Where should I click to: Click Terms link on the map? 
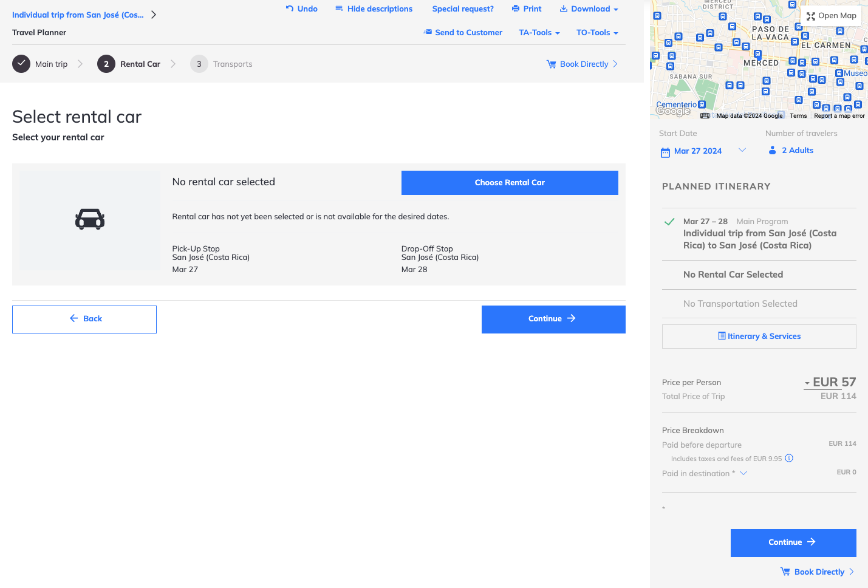[798, 115]
